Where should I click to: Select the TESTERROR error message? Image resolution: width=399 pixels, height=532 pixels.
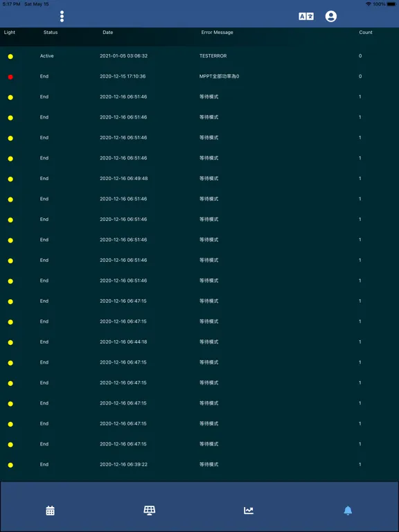(213, 55)
